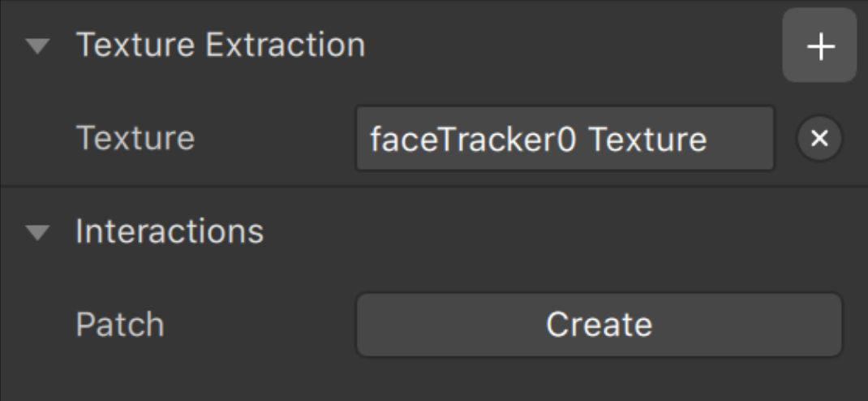Collapse the Interactions section triangle
The height and width of the screenshot is (401, 868).
click(x=37, y=231)
